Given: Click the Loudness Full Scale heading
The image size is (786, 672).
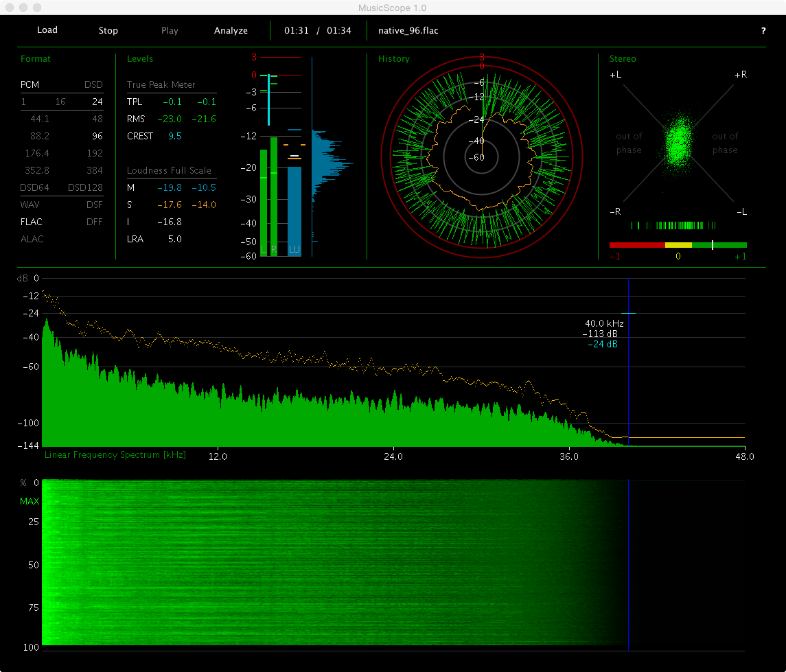Looking at the screenshot, I should [x=169, y=170].
